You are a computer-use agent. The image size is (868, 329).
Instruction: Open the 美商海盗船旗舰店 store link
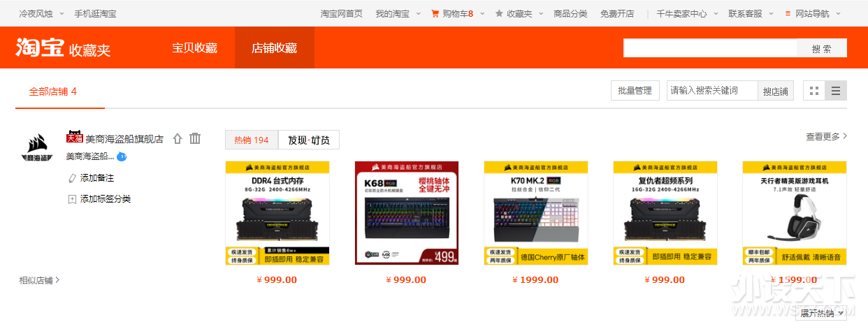coord(124,138)
